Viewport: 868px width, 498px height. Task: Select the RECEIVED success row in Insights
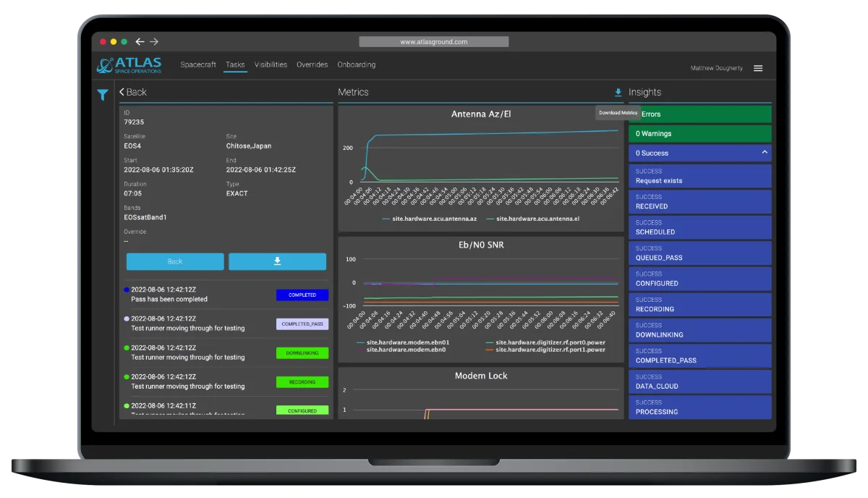[x=699, y=202]
